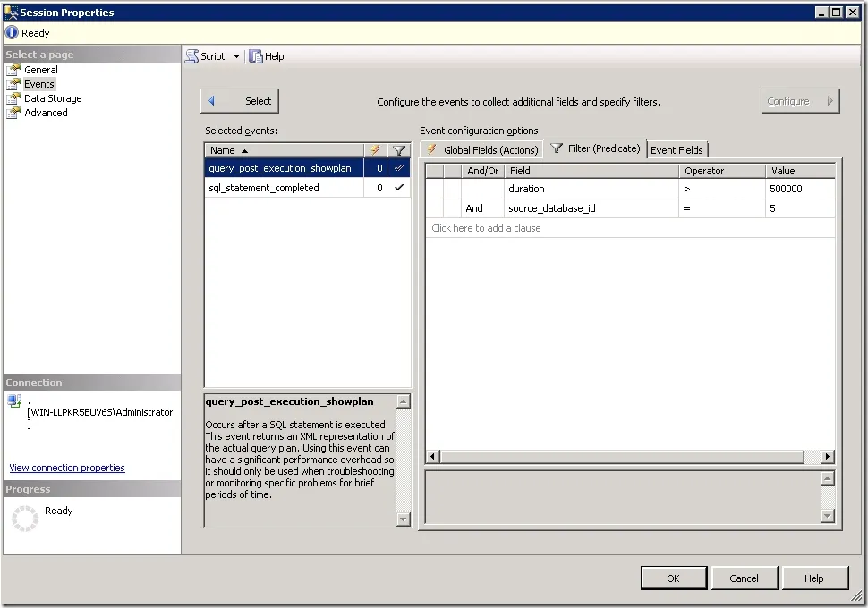Click event description scroll down arrow
The width and height of the screenshot is (868, 608).
[404, 519]
